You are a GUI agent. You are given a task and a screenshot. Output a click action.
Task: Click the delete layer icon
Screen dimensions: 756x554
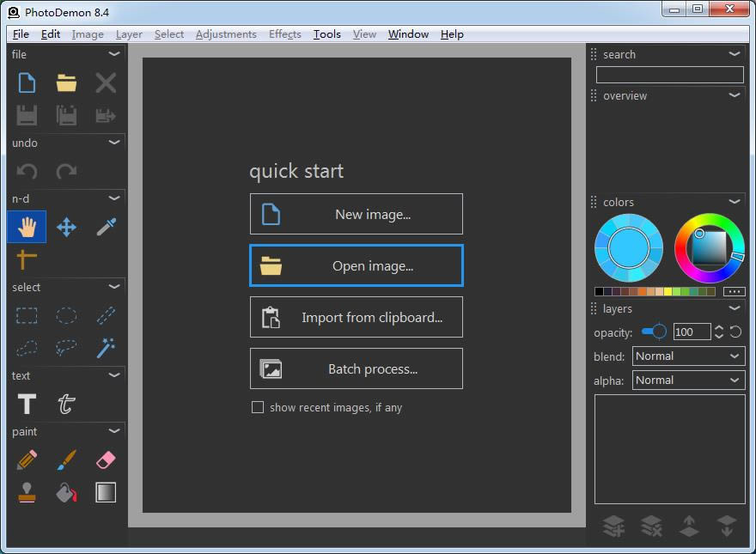[651, 526]
